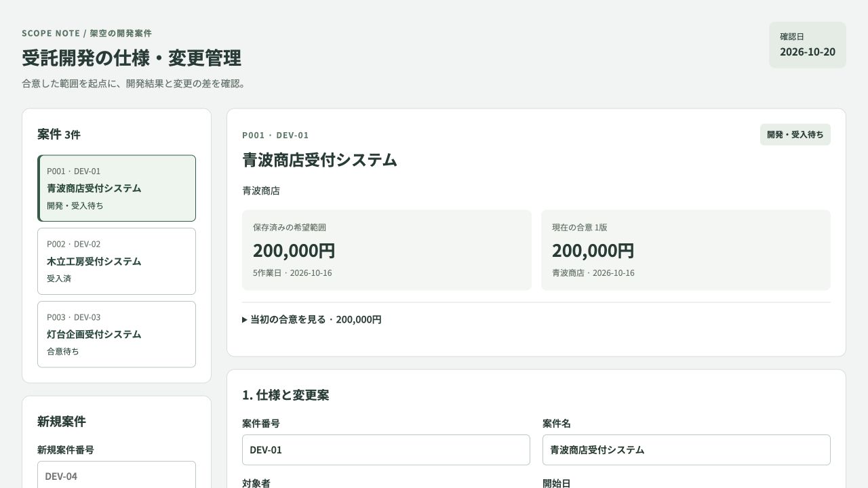868x488 pixels.
Task: Open the 灯台企画受付システム project card
Action: (x=117, y=334)
